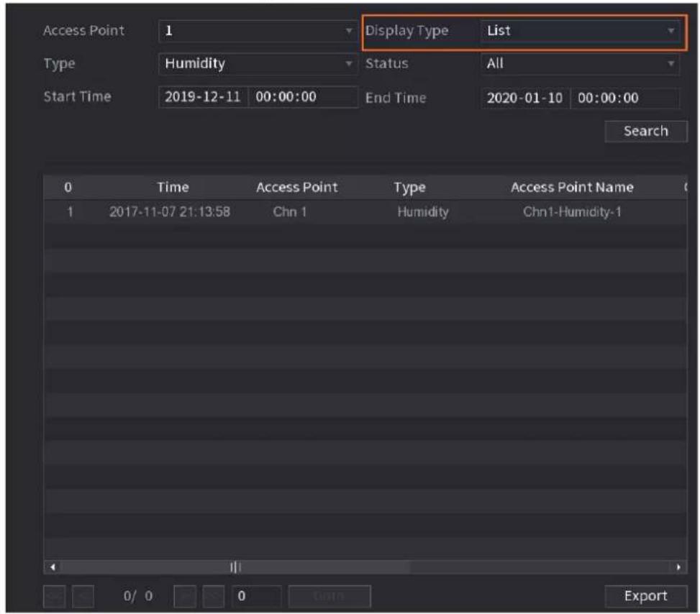This screenshot has width=700, height=614.
Task: Click row number 1 in the table
Action: pyautogui.click(x=70, y=212)
